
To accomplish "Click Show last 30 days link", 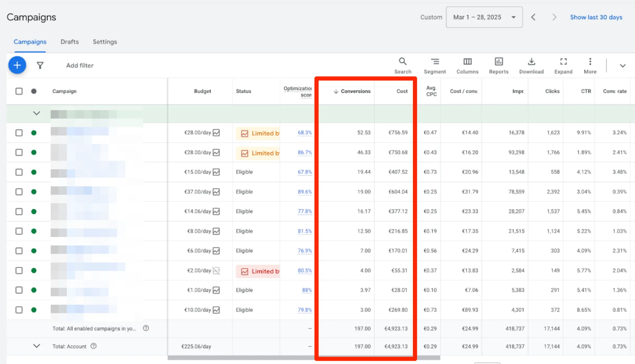I will 596,17.
